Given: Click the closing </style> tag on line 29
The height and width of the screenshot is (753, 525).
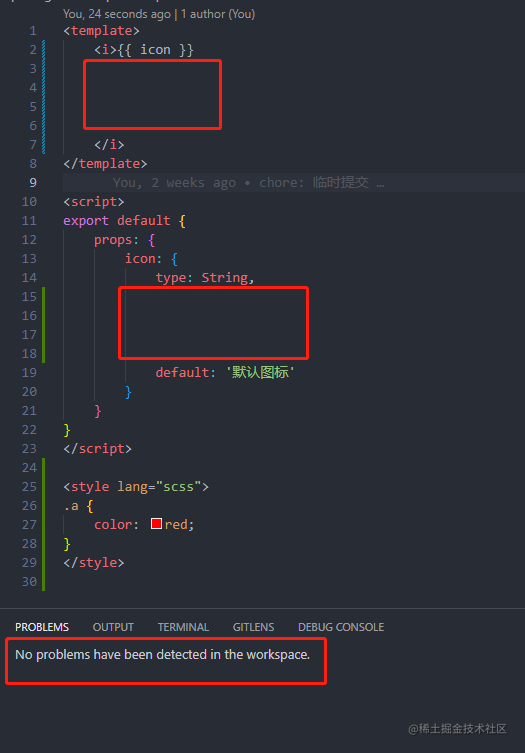Looking at the screenshot, I should tap(94, 562).
